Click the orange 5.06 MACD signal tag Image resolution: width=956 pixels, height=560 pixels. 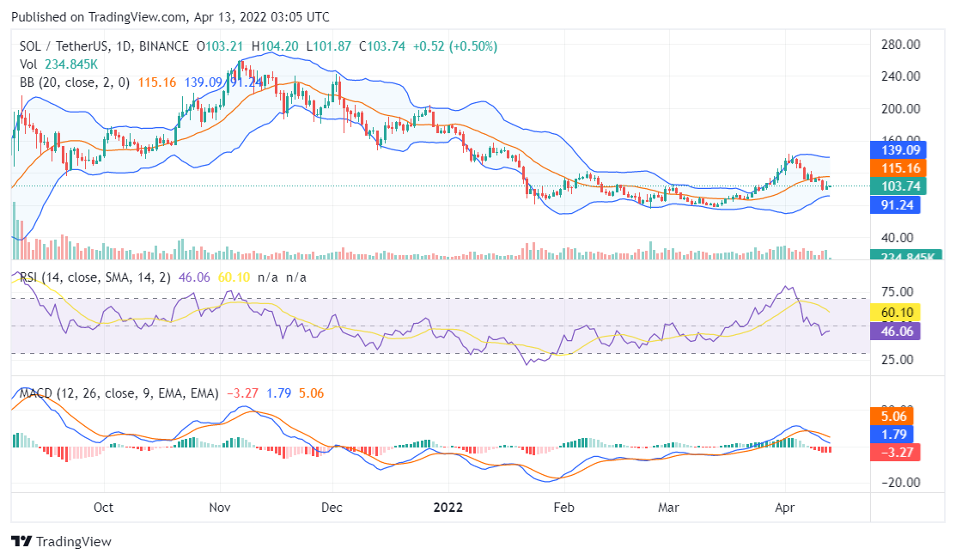coord(896,416)
